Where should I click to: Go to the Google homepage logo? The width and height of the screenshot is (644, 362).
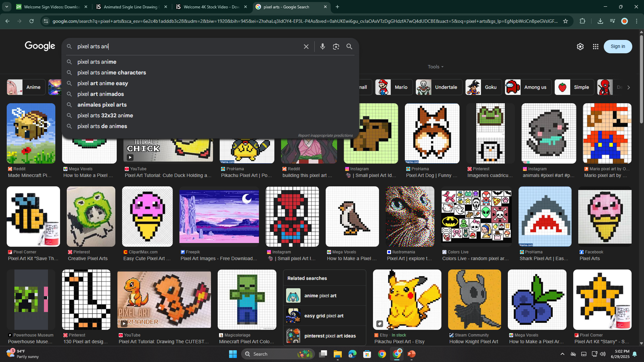[40, 46]
